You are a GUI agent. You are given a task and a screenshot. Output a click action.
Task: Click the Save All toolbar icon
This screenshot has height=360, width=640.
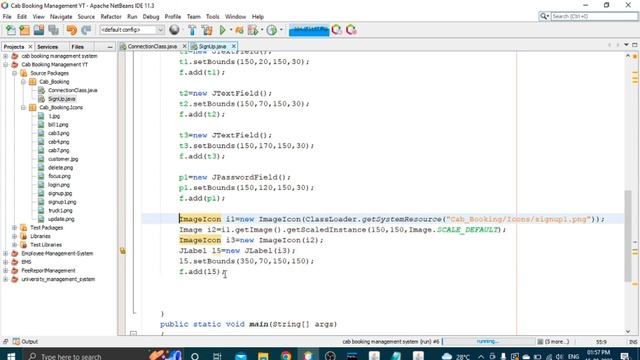[53, 30]
